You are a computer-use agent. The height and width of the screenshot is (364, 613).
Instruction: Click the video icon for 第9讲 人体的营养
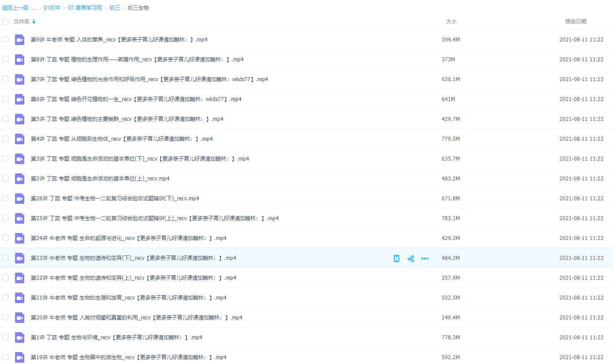[x=19, y=40]
